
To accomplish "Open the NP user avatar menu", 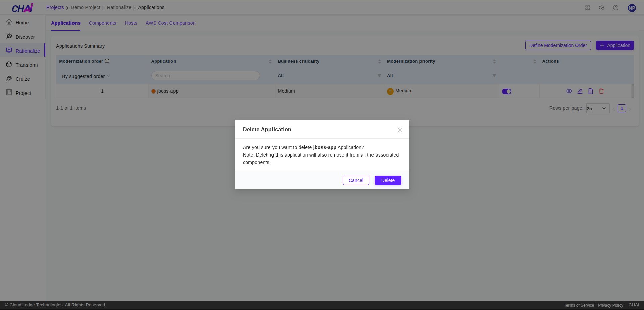I will point(632,8).
